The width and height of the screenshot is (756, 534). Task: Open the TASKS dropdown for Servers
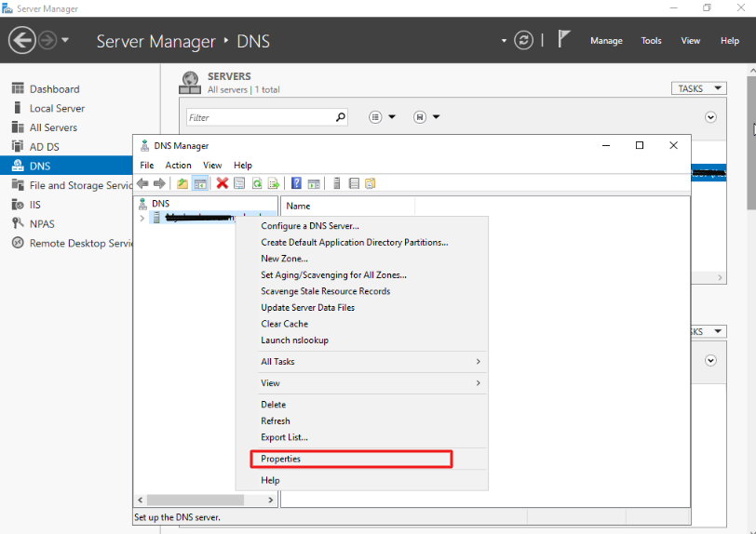[x=698, y=88]
